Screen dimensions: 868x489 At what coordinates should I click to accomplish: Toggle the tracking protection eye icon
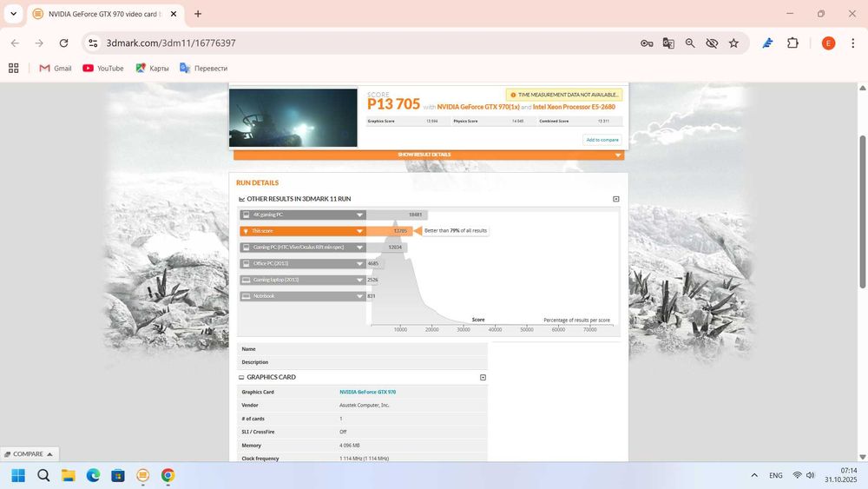[x=712, y=43]
